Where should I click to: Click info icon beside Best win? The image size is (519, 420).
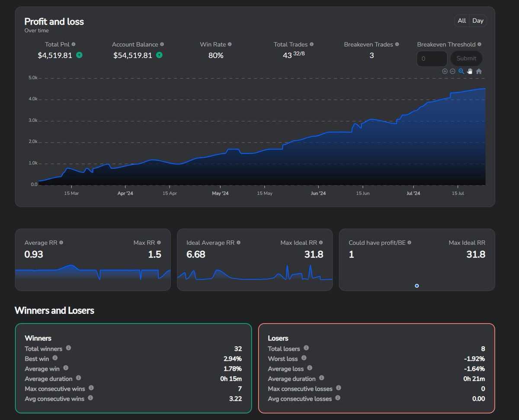point(55,358)
